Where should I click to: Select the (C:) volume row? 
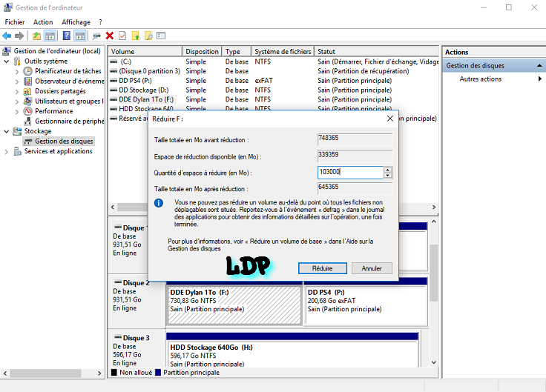pyautogui.click(x=273, y=62)
